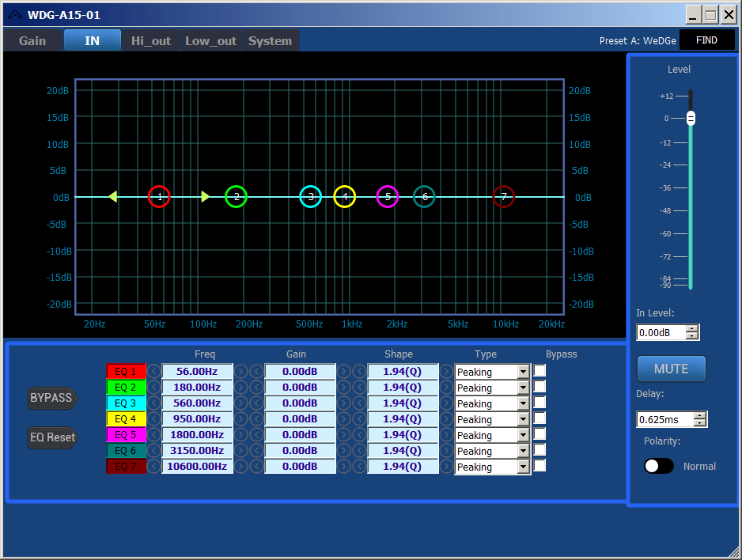Step the In Level value up
This screenshot has height=560, width=742.
click(x=692, y=329)
